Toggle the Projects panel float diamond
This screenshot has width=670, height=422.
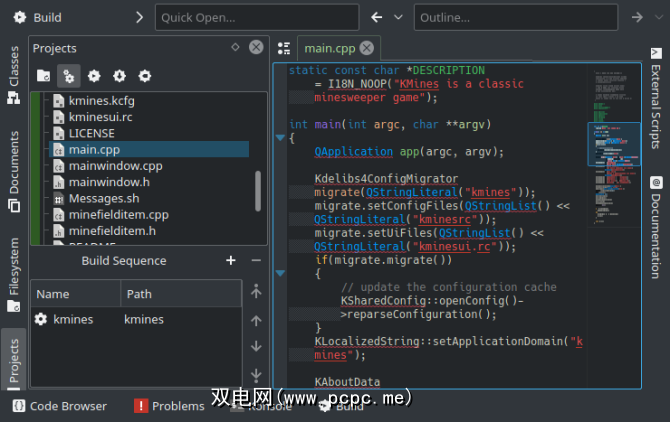pos(235,47)
